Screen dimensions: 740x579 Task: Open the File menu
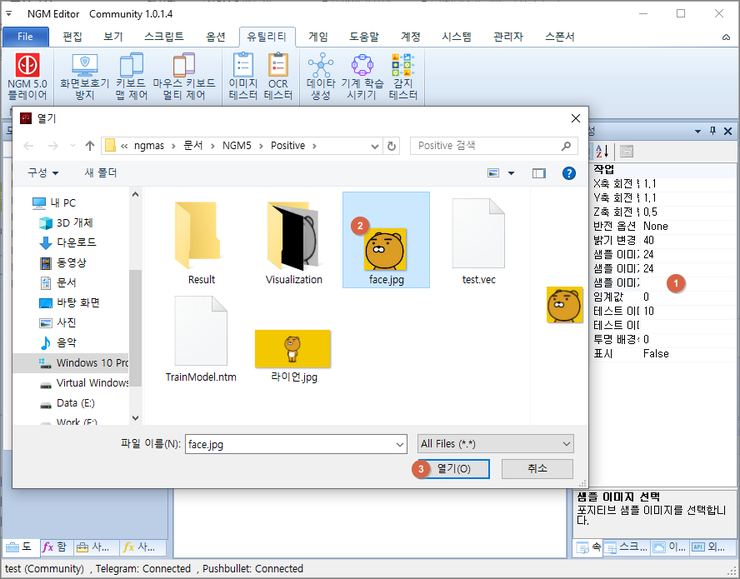pyautogui.click(x=25, y=37)
